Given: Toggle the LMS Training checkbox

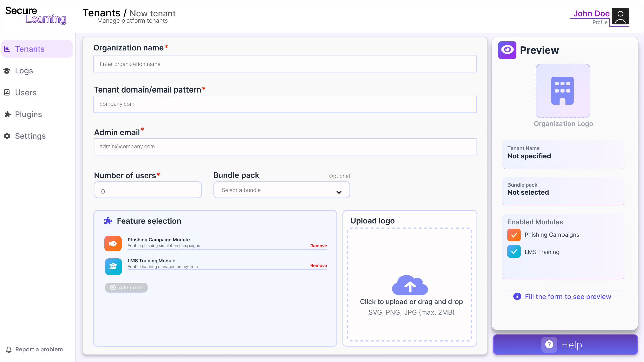Looking at the screenshot, I should 514,252.
